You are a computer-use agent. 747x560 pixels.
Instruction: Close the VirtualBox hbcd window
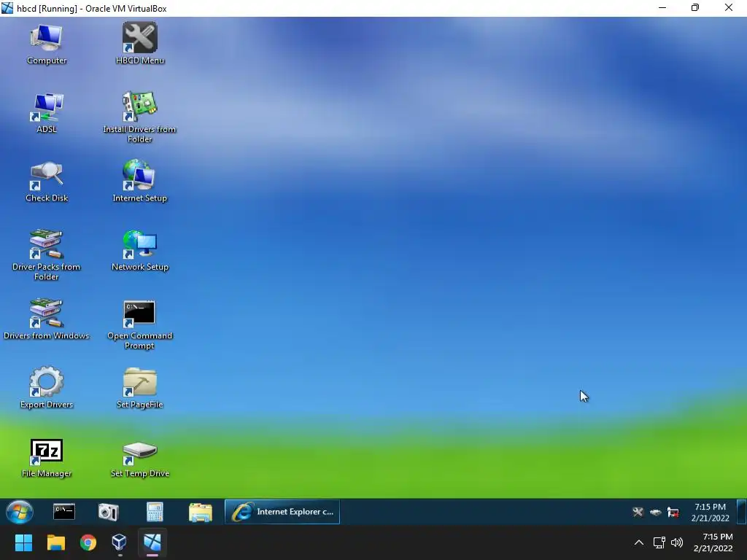click(x=729, y=7)
